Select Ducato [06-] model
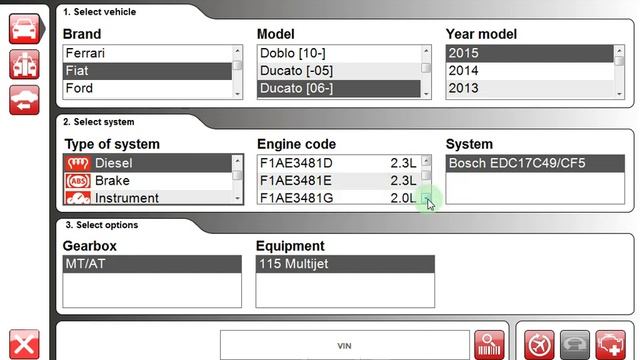 339,89
